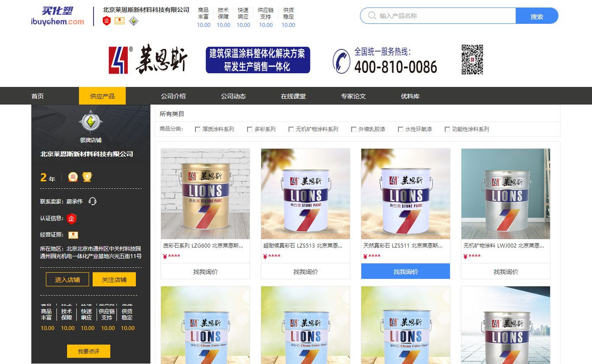Check the 无机矿物涂料系列 checkbox

click(x=291, y=129)
